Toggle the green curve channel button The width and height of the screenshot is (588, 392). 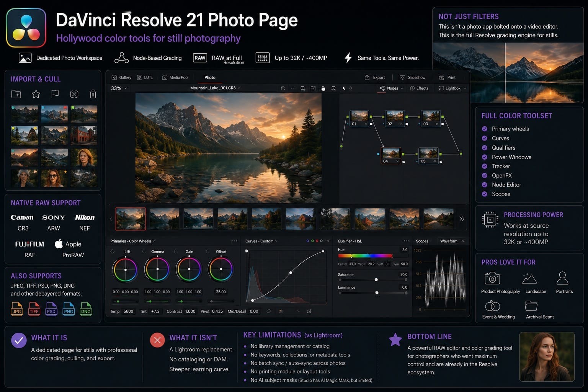(312, 241)
